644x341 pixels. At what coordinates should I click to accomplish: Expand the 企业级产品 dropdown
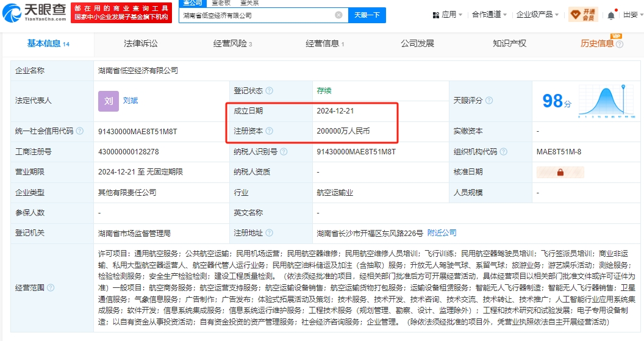pos(537,15)
